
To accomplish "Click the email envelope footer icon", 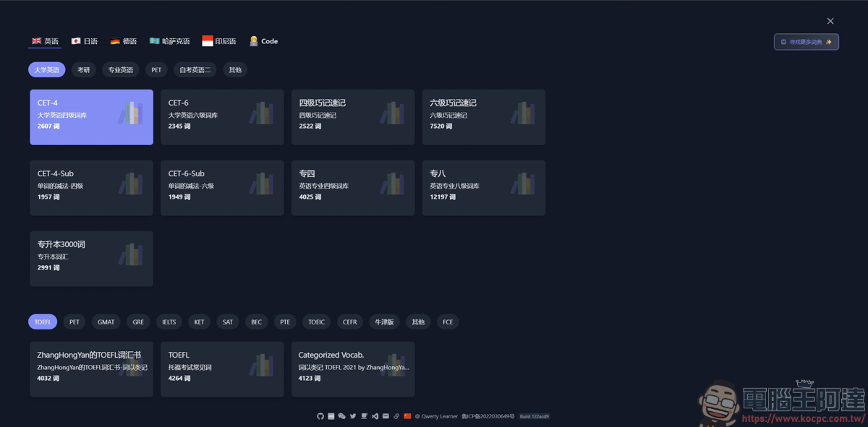I will 386,416.
